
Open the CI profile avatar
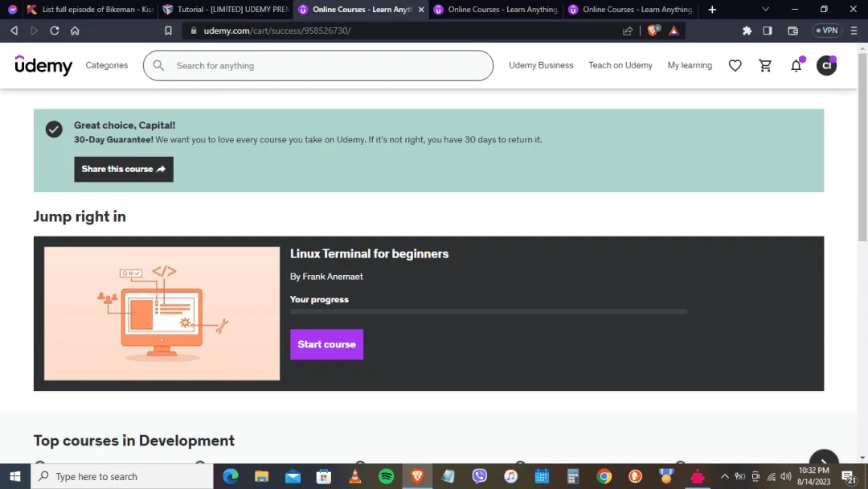pyautogui.click(x=826, y=65)
